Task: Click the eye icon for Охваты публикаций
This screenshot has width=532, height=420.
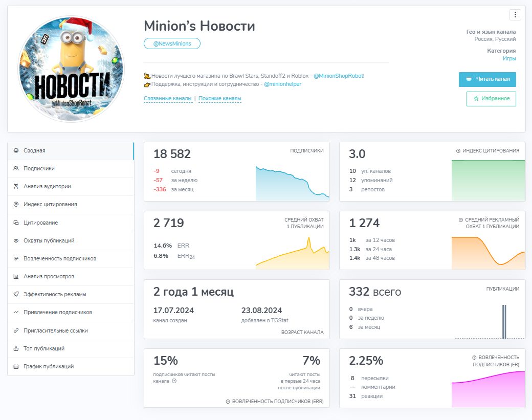Action: click(x=16, y=240)
